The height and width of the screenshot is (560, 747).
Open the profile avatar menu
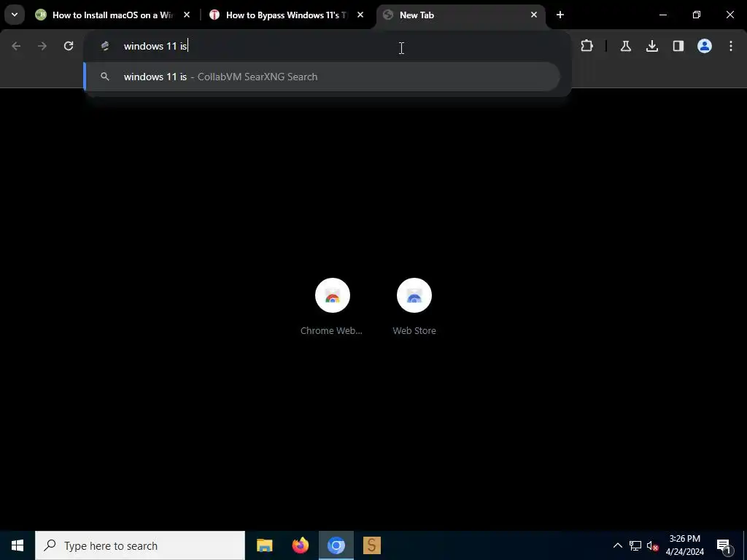(704, 46)
